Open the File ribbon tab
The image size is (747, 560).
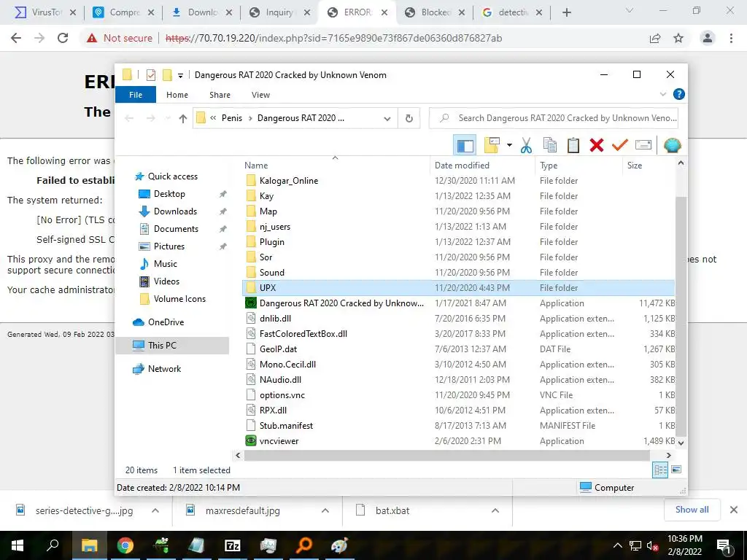click(136, 95)
